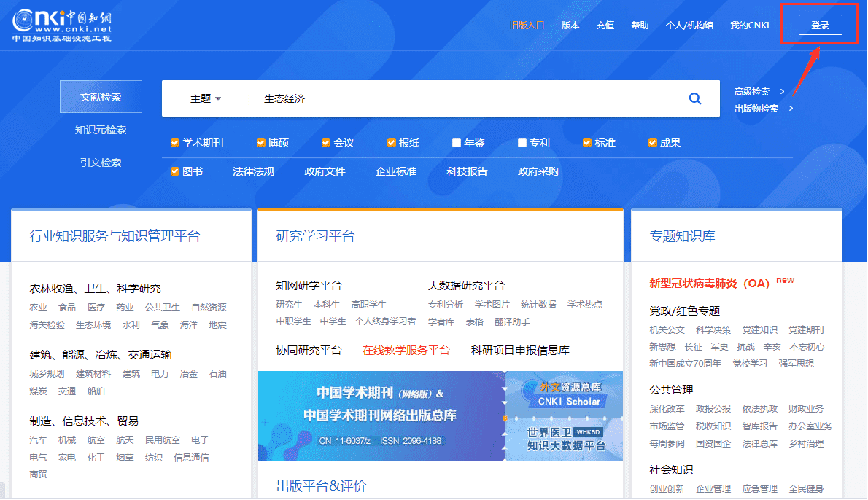Screen dimensions: 868x500
Task: Open 旧版入口 in top navigation
Action: pos(527,26)
